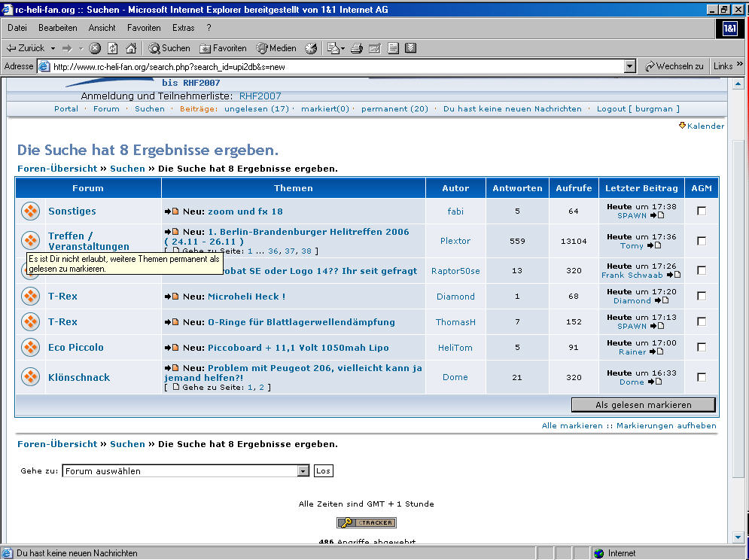
Task: Open the Favoriten menu in menu bar
Action: point(144,28)
